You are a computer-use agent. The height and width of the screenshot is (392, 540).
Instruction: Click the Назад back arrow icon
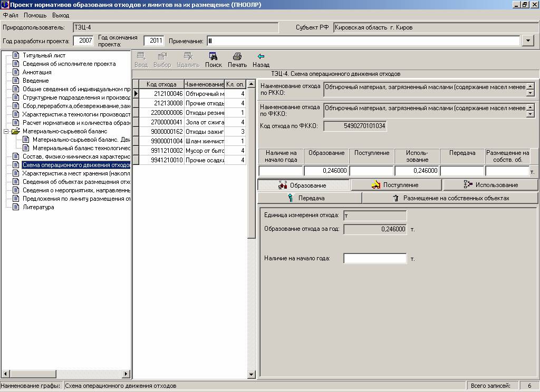pos(261,57)
